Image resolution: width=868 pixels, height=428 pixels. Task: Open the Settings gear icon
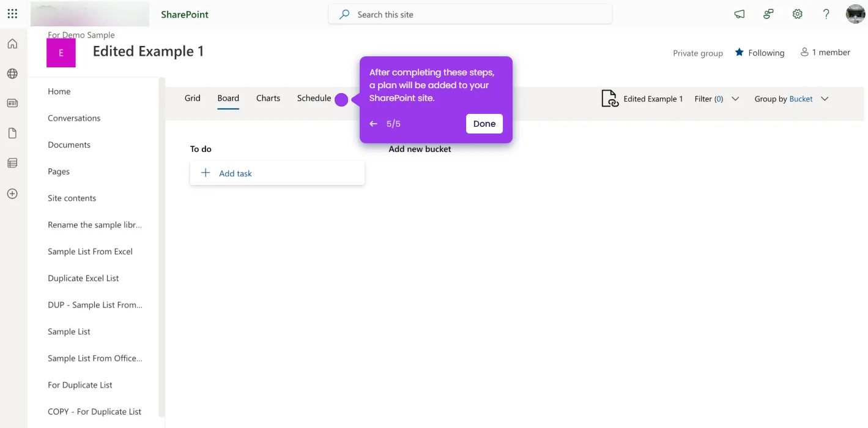798,14
